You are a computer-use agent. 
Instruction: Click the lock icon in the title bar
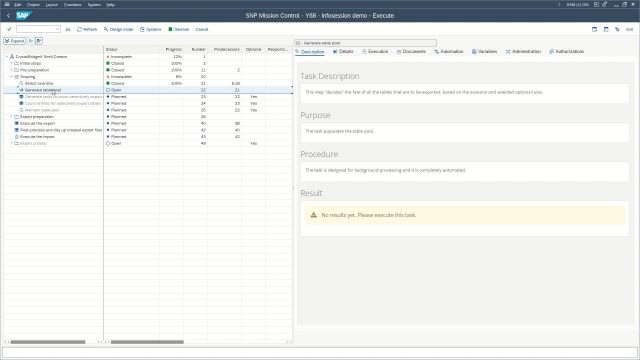click(x=605, y=4)
